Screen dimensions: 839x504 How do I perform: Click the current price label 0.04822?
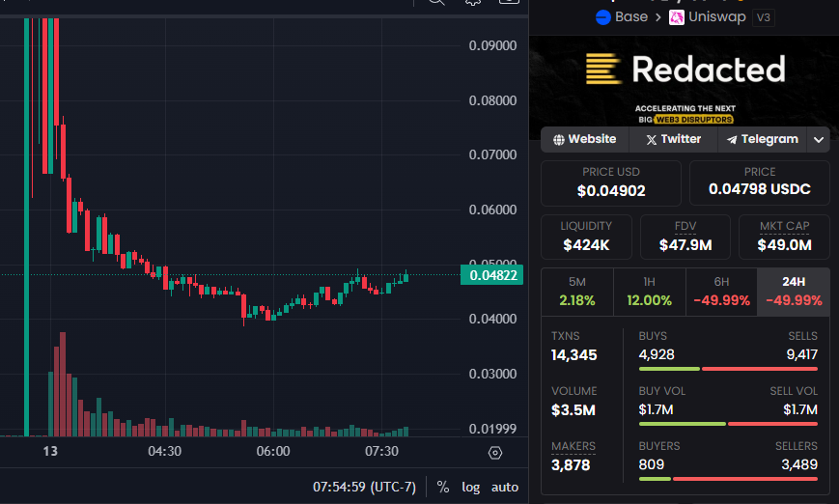pyautogui.click(x=492, y=275)
